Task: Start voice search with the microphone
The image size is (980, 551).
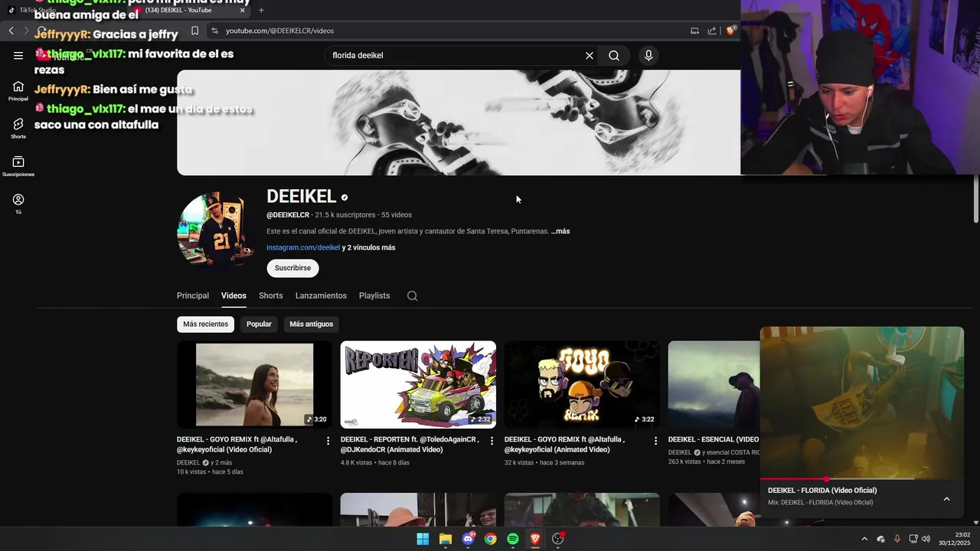Action: coord(648,55)
